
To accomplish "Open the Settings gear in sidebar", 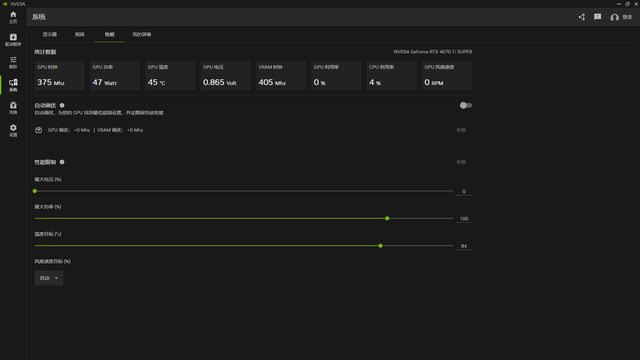I will coord(13,131).
